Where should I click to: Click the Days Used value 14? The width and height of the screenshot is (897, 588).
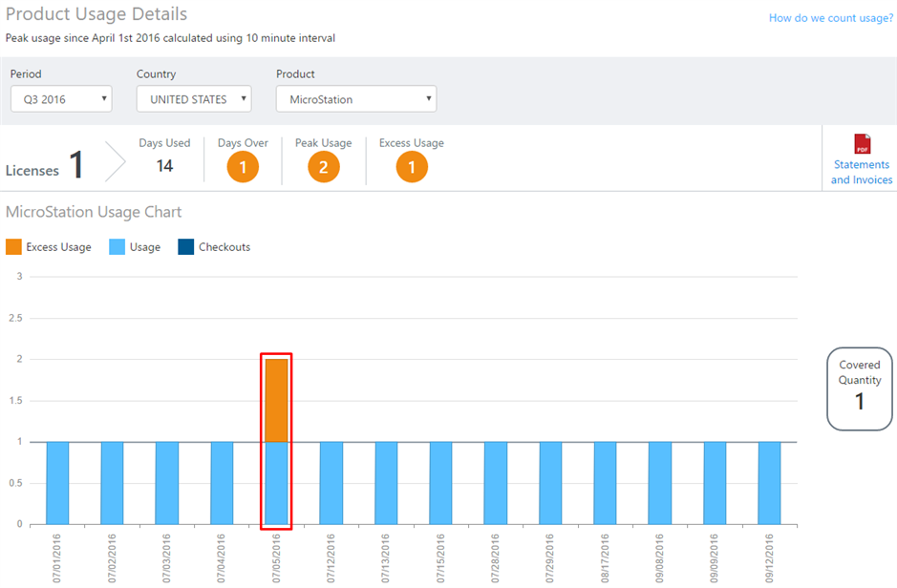pos(164,166)
